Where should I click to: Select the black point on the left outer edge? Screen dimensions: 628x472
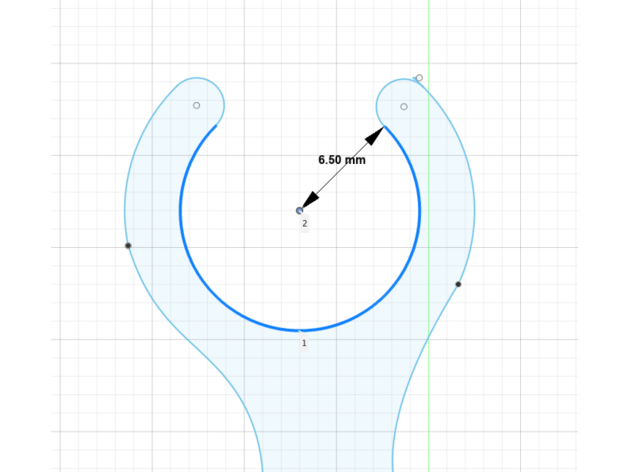pyautogui.click(x=128, y=245)
